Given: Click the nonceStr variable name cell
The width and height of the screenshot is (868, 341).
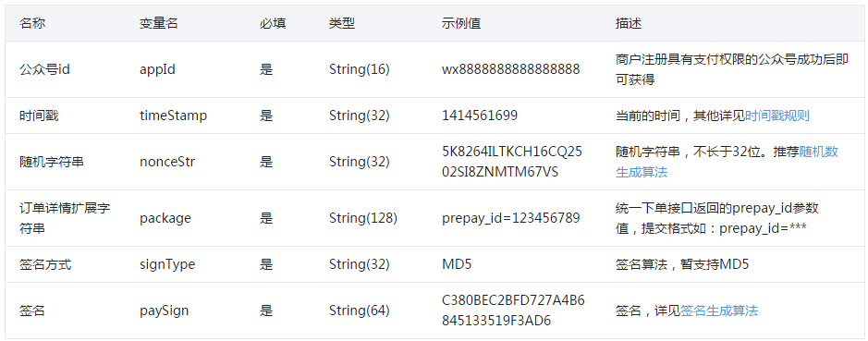Looking at the screenshot, I should (x=166, y=163).
